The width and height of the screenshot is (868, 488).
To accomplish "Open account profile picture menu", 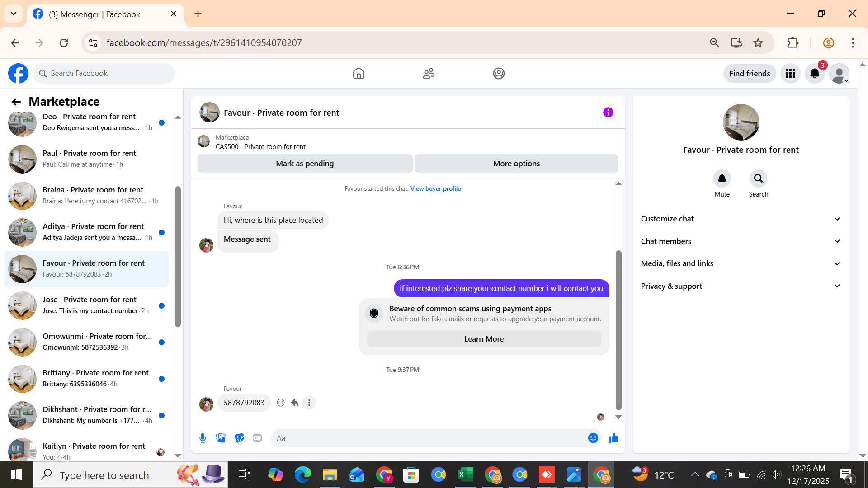I will (839, 73).
